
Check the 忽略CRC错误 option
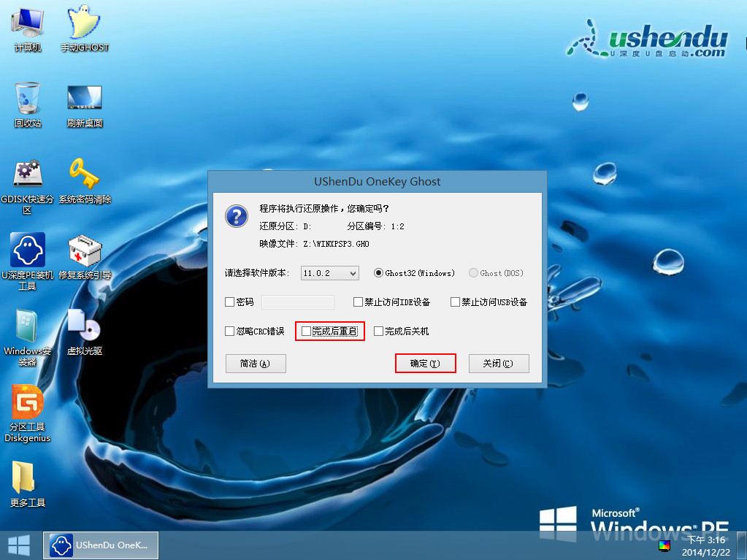click(x=230, y=331)
